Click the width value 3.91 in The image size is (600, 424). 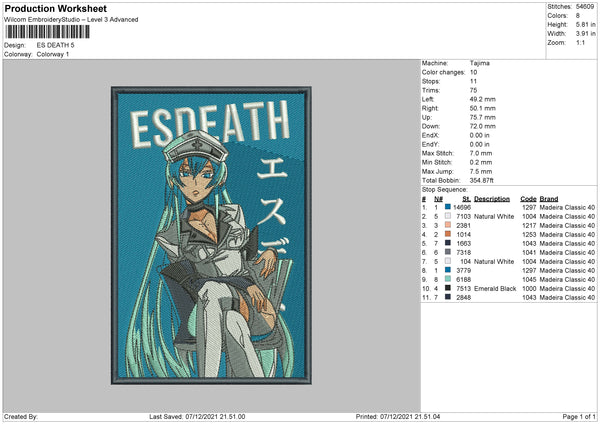pos(585,34)
